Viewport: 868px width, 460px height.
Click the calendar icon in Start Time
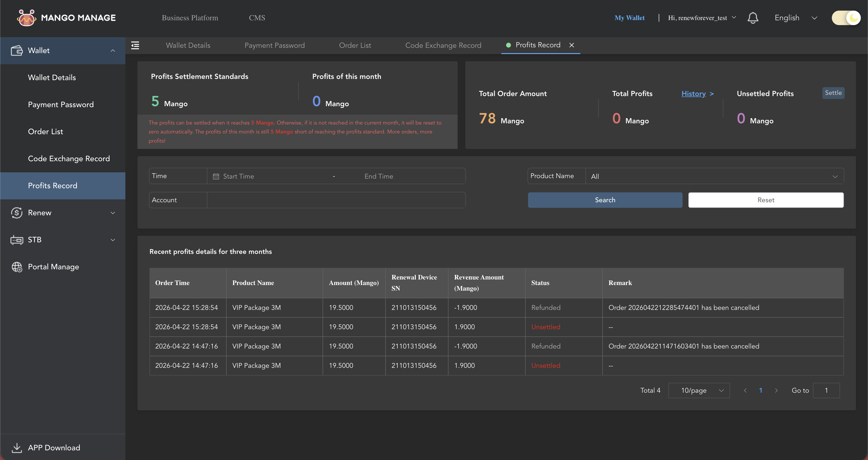[216, 176]
